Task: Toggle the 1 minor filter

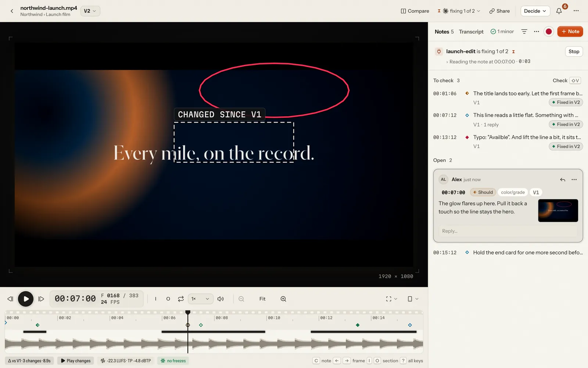Action: pos(502,32)
